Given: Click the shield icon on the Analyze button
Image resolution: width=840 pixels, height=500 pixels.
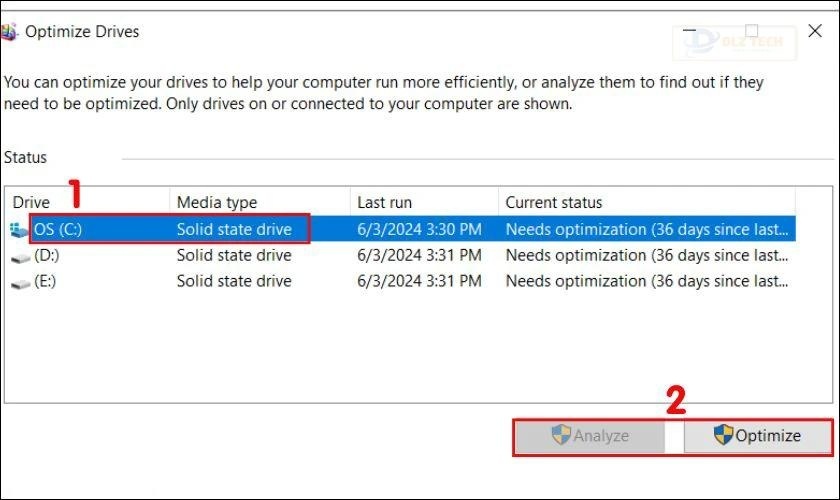Looking at the screenshot, I should click(561, 435).
